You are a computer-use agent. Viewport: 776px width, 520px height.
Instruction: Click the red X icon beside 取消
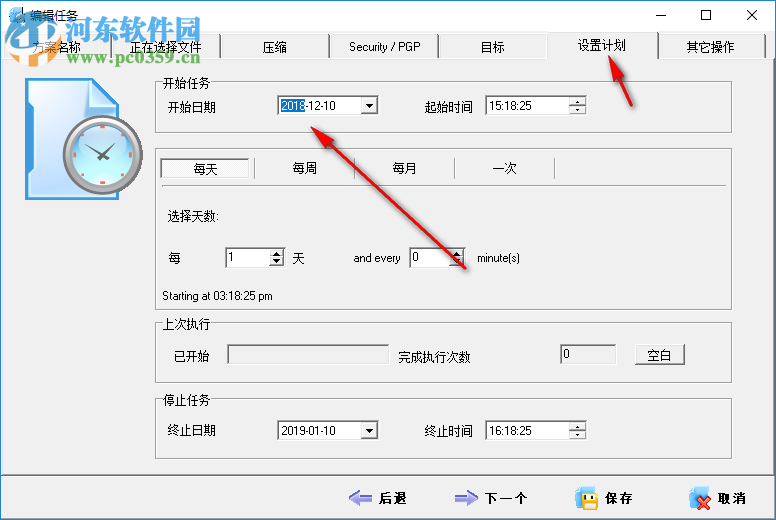tap(700, 499)
